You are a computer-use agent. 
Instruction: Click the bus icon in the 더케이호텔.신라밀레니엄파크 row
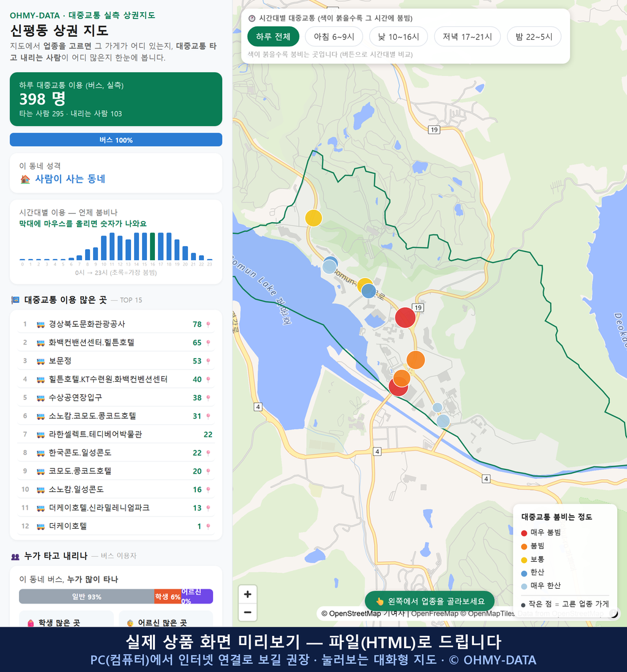40,509
